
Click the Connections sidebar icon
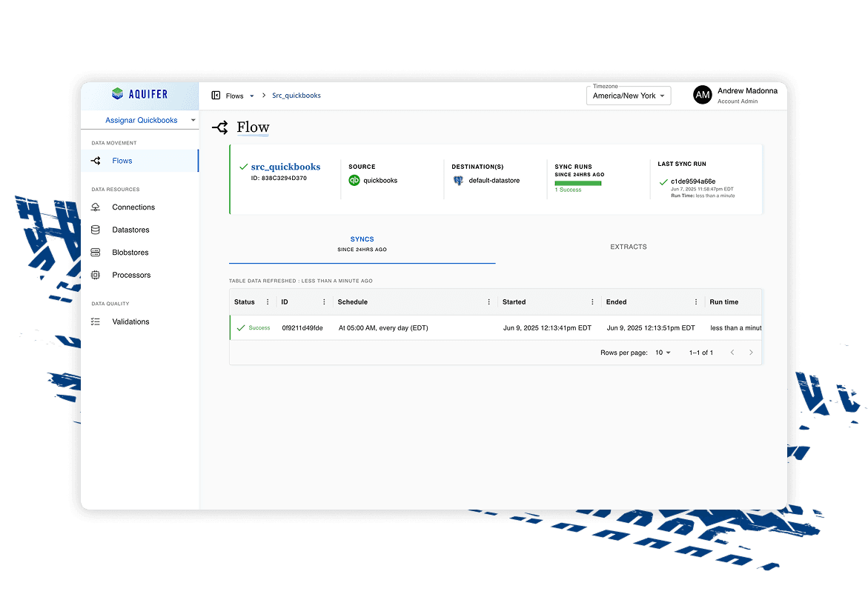(96, 207)
